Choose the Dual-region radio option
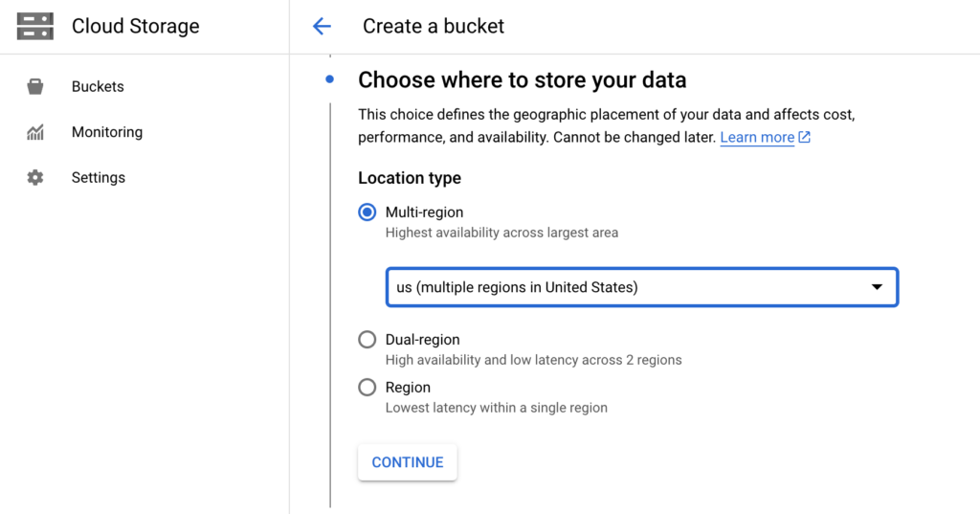The width and height of the screenshot is (980, 514). [x=367, y=340]
